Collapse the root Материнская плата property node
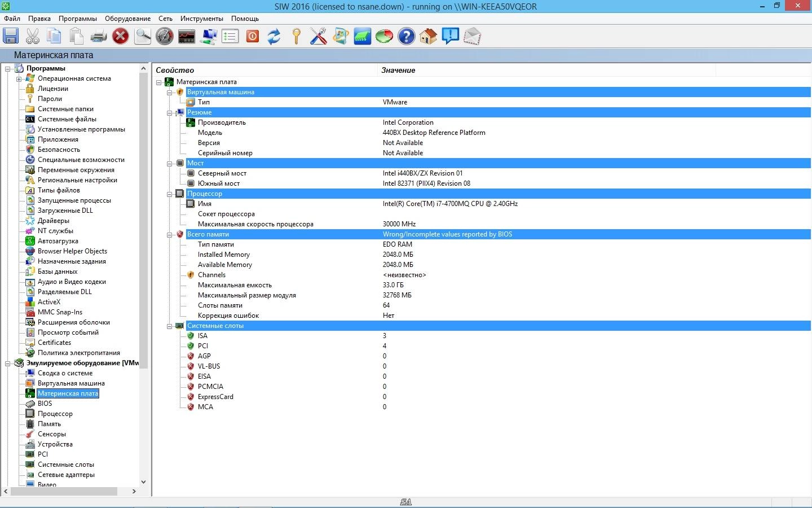Image resolution: width=812 pixels, height=508 pixels. tap(159, 82)
